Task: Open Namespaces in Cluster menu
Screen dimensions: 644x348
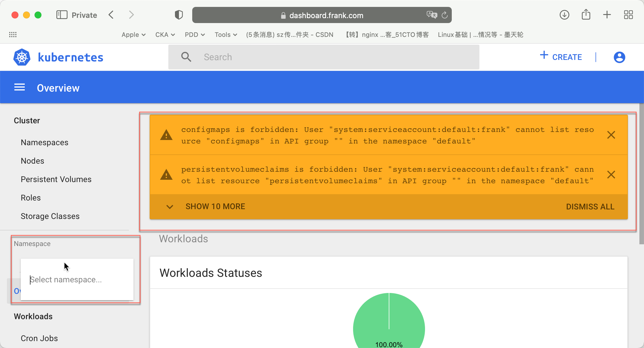Action: click(45, 143)
